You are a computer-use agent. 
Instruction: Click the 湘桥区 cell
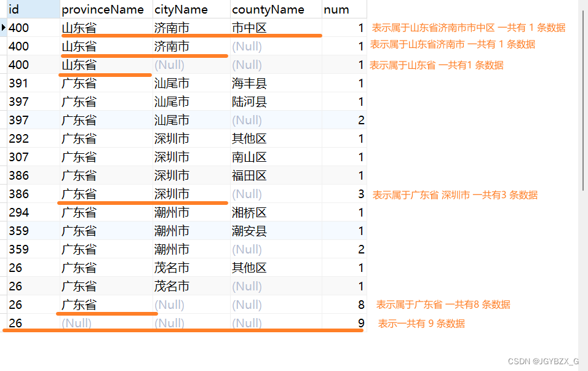coord(276,212)
